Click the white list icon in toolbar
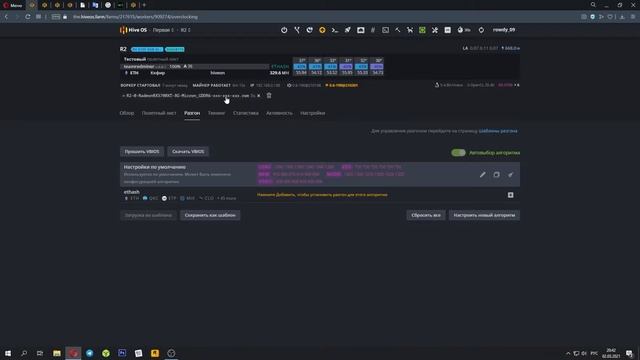The image size is (640, 360). (448, 30)
